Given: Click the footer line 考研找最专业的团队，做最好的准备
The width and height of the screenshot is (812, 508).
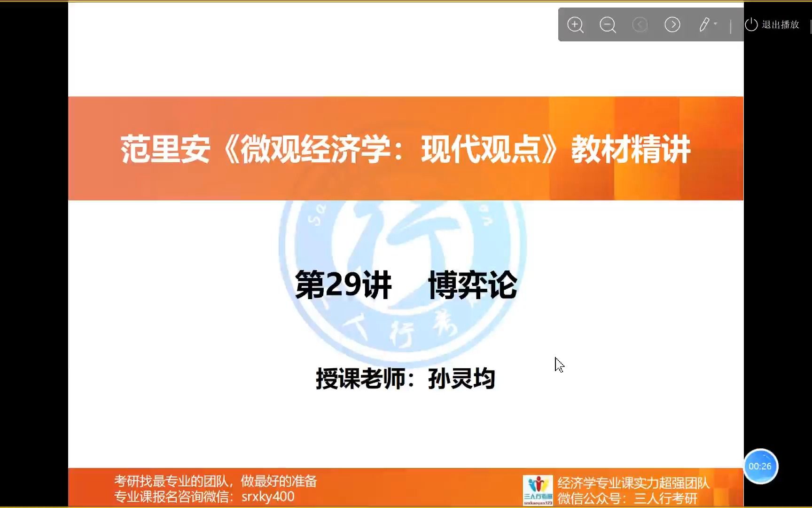Looking at the screenshot, I should point(216,481).
